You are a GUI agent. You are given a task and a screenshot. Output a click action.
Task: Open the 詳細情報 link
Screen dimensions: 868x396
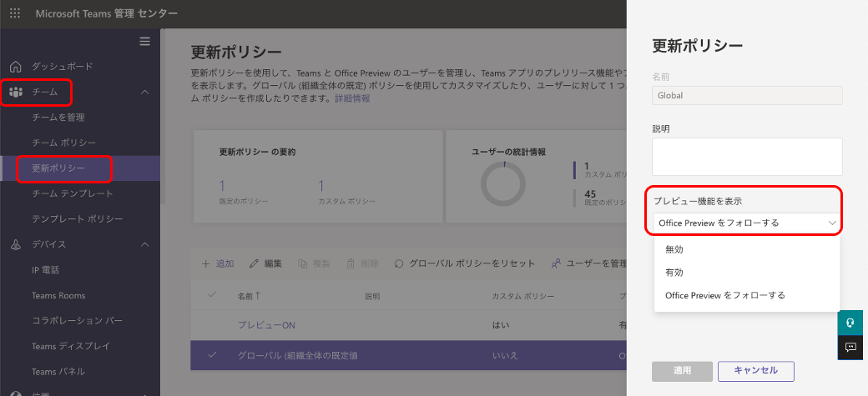click(352, 98)
